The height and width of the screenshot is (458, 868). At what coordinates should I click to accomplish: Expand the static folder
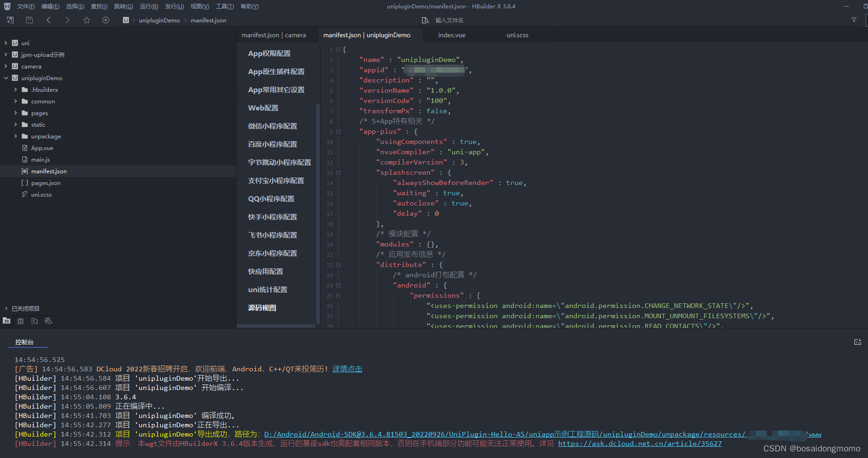click(x=15, y=124)
